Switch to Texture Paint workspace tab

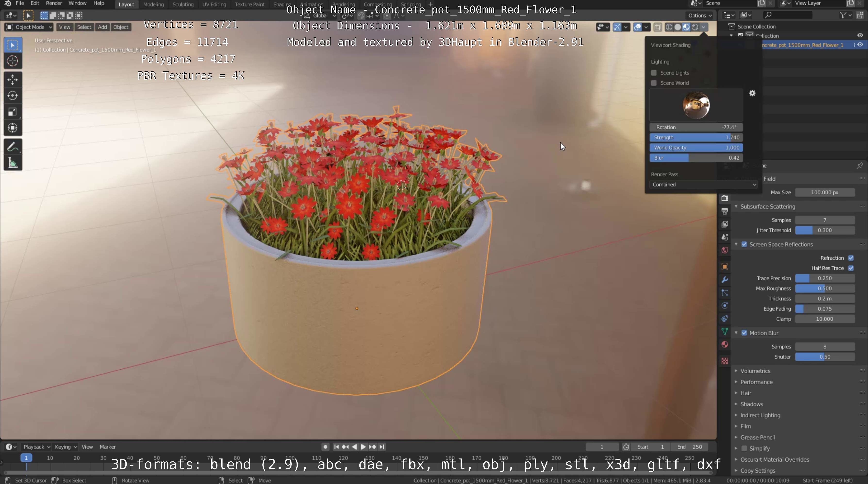click(x=250, y=4)
